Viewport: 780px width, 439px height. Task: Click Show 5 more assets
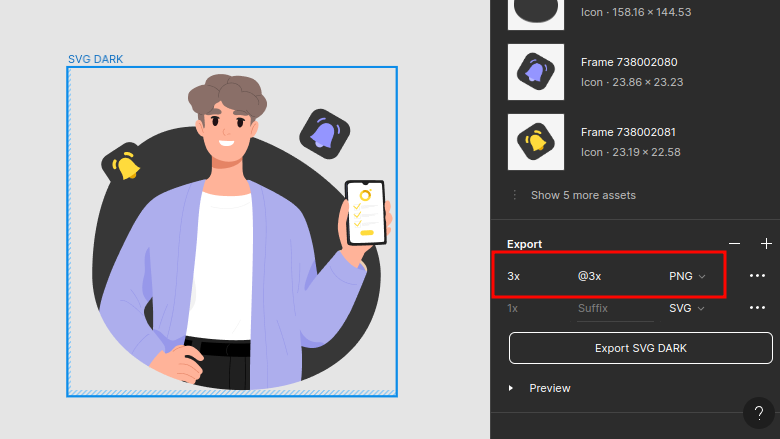[583, 195]
